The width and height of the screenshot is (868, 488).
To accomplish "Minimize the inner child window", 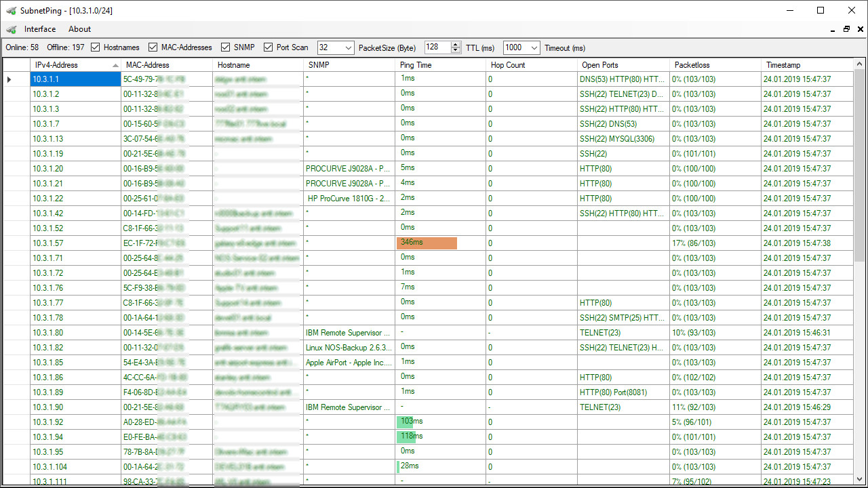I will tap(833, 30).
